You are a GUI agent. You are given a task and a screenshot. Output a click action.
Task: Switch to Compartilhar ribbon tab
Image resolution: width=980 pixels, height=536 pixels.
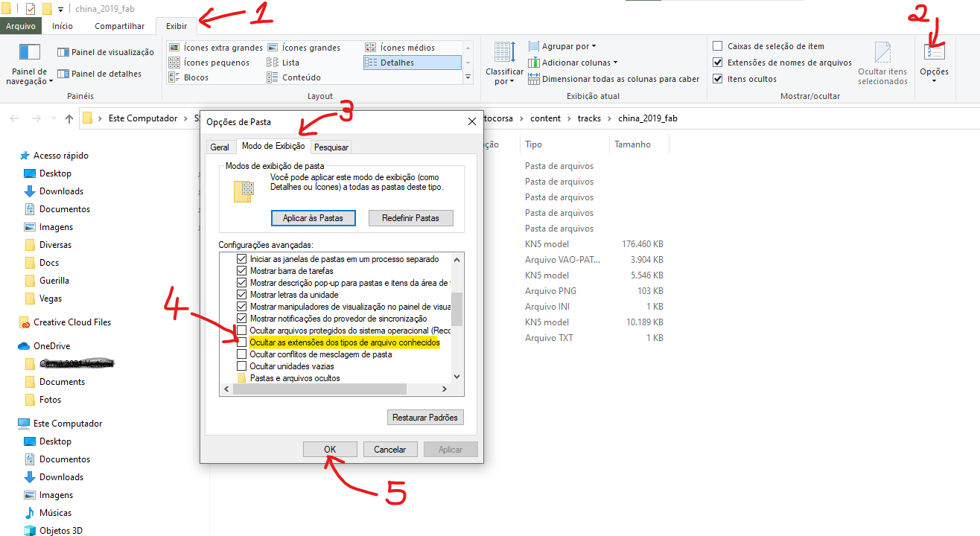point(119,26)
